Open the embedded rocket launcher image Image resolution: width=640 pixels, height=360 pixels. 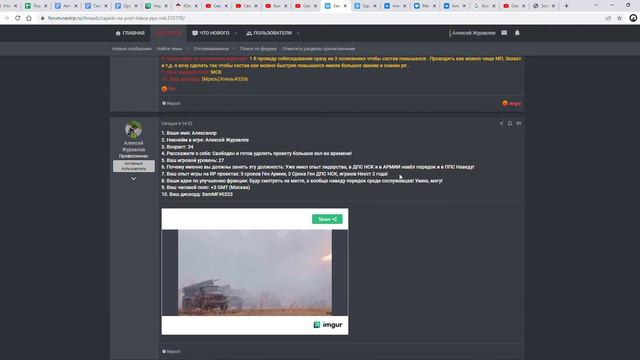pyautogui.click(x=255, y=272)
